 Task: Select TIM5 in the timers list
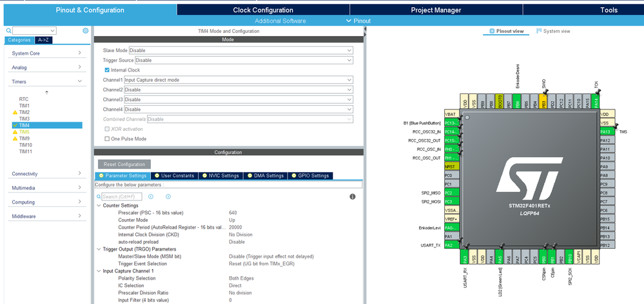click(24, 131)
